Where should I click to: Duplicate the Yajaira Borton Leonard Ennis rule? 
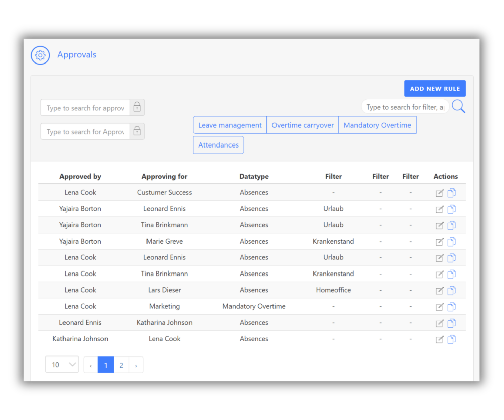[x=451, y=209]
